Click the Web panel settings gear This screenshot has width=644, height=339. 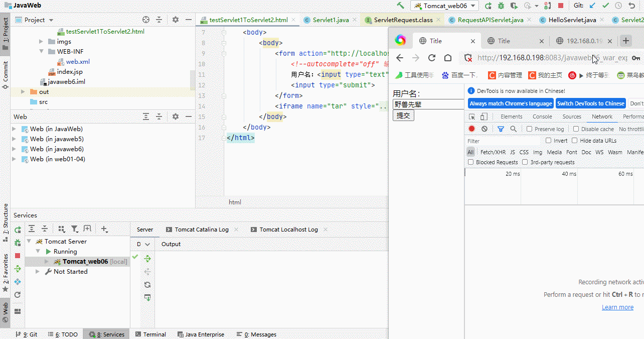[176, 117]
